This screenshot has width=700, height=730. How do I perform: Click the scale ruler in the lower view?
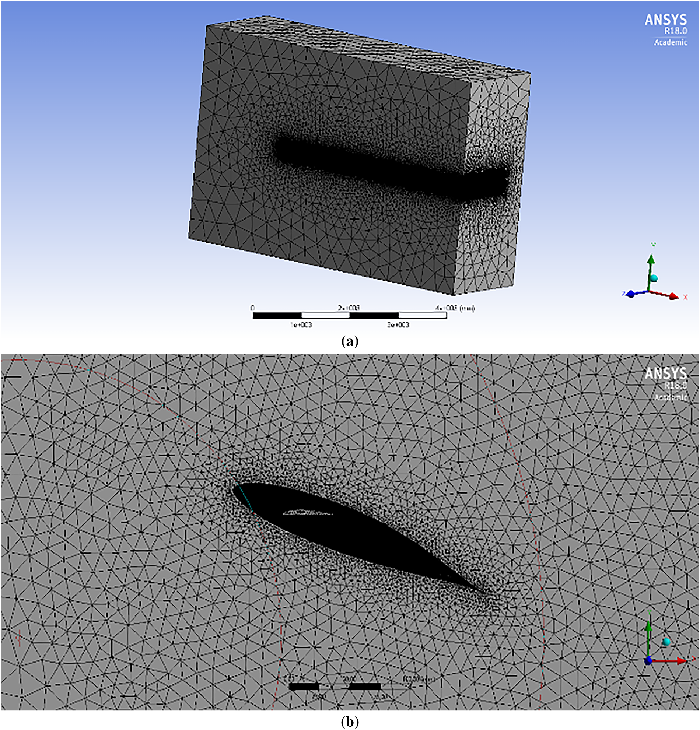point(335,686)
